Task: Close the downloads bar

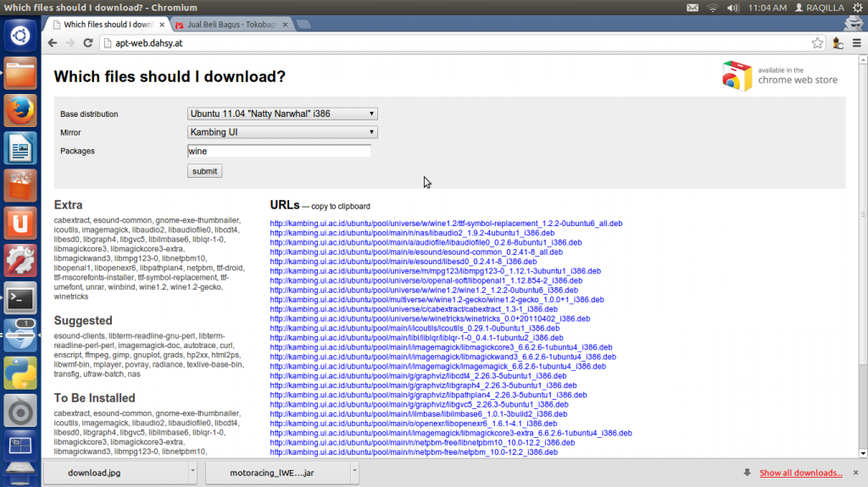Action: click(856, 473)
